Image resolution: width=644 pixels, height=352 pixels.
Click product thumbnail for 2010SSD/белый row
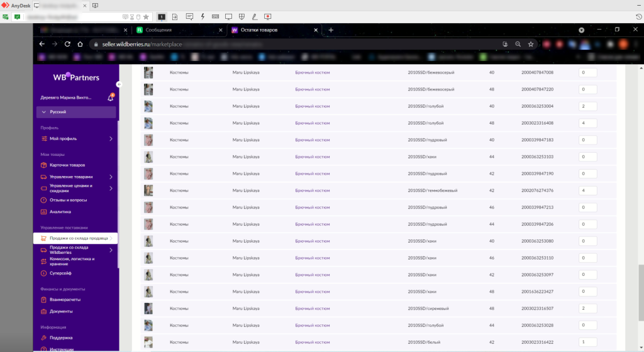[x=148, y=342]
